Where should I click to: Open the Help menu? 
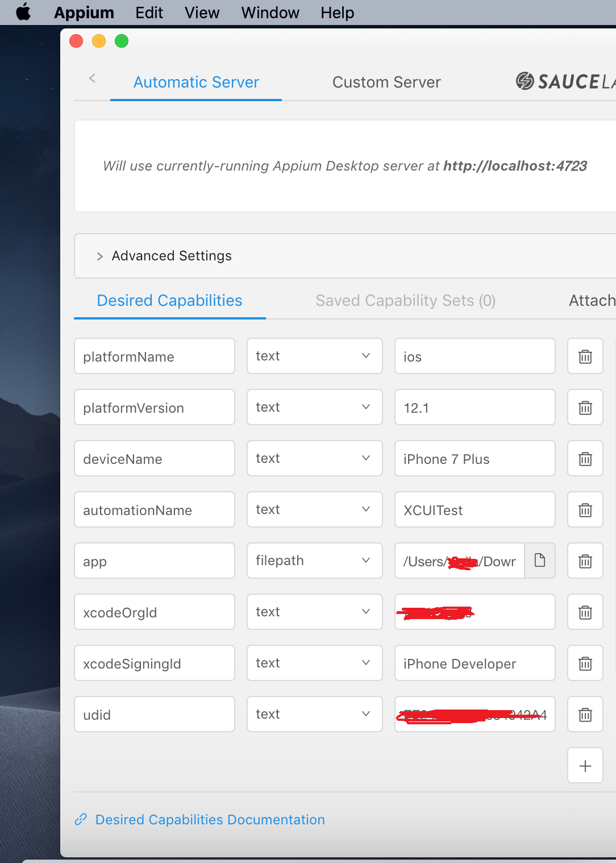pos(337,13)
